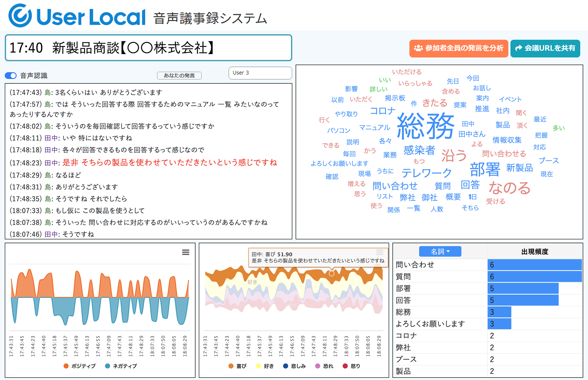Select the よろしくお願いします frequency row
588x380 pixels.
point(488,324)
